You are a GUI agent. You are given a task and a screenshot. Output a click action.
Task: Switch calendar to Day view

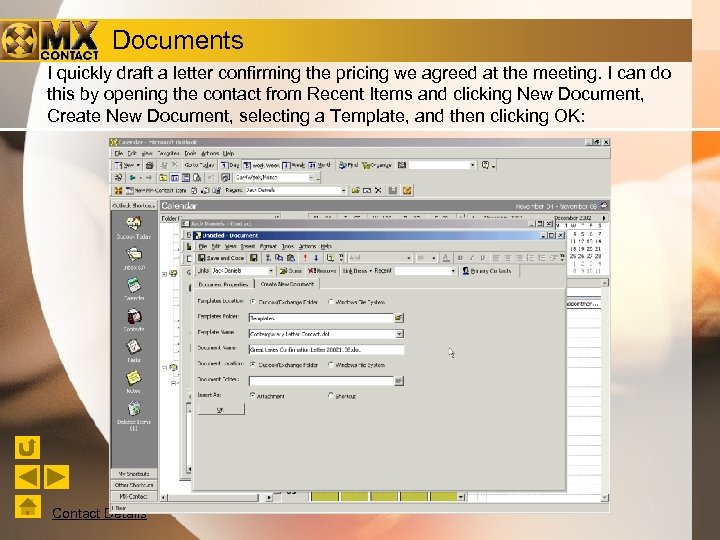230,165
